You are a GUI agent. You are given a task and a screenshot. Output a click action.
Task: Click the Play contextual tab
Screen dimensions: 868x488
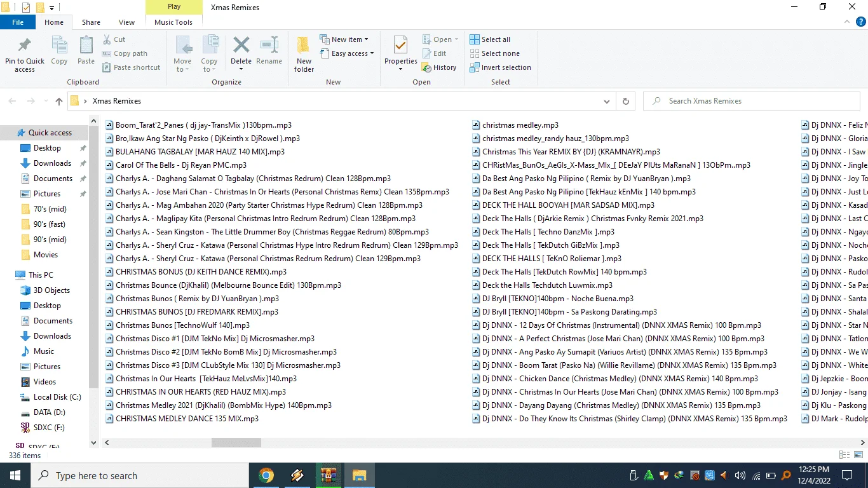point(174,7)
